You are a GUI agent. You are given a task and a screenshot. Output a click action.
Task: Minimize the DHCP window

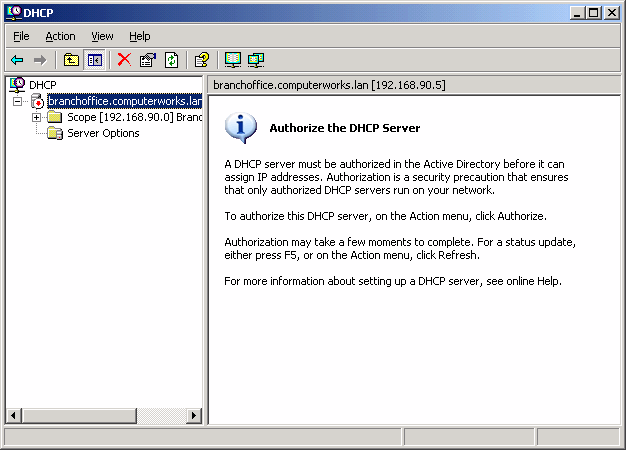click(577, 13)
